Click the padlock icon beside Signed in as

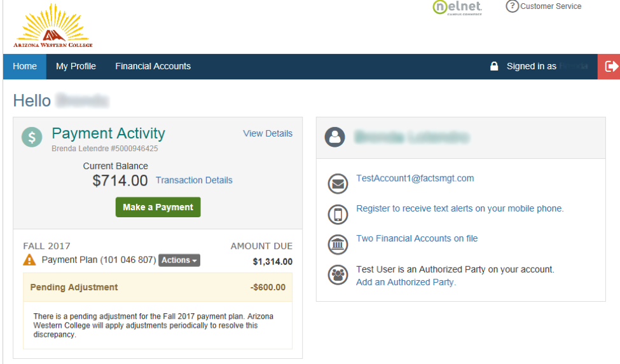[x=494, y=66]
